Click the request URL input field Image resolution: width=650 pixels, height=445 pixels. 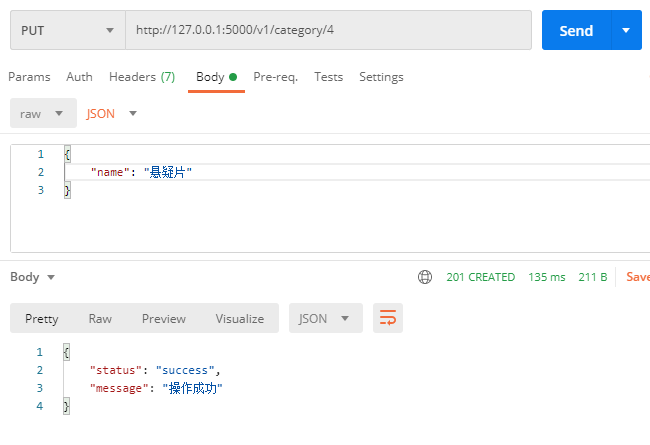pos(328,30)
